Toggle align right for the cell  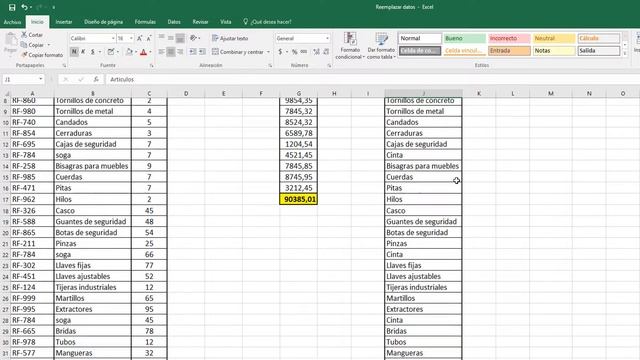[x=180, y=52]
